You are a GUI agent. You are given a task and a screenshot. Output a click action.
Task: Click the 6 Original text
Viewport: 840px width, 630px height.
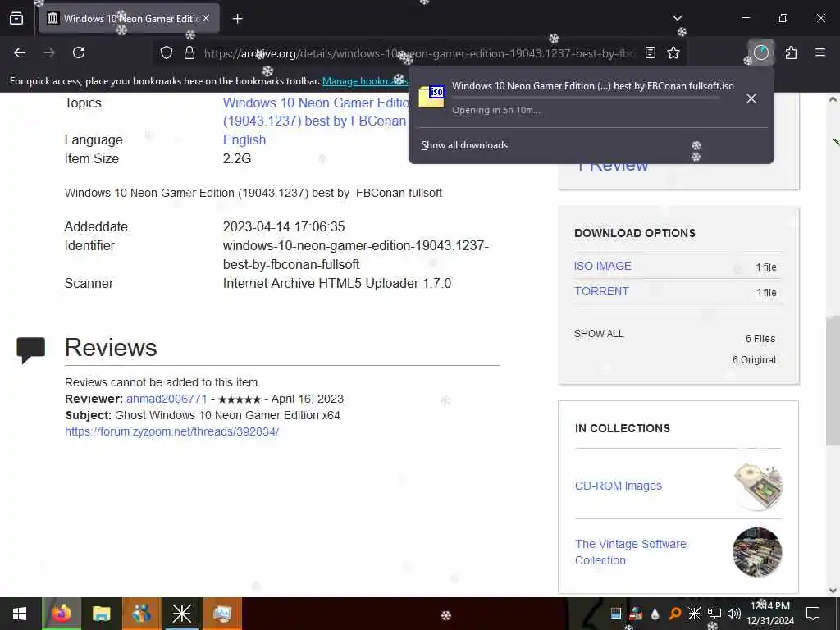click(x=754, y=360)
